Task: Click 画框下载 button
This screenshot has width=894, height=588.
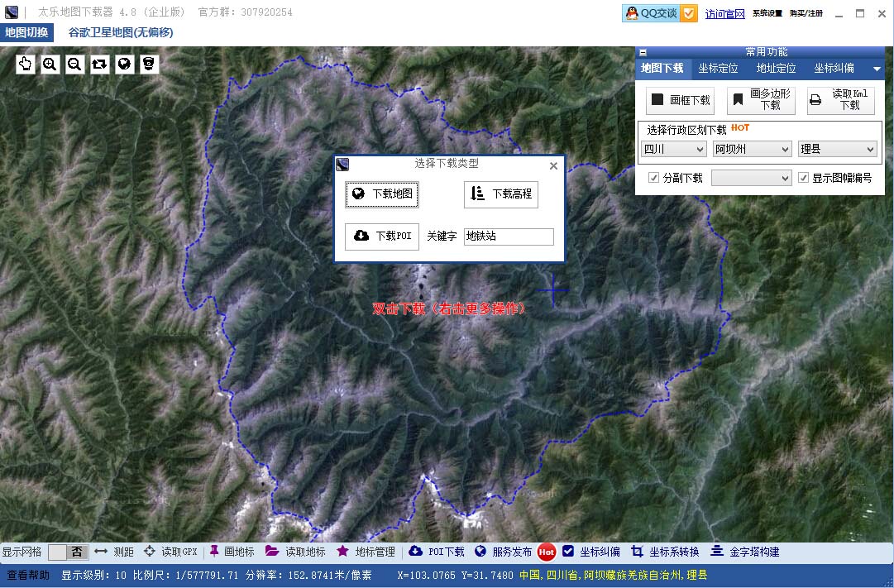Action: pyautogui.click(x=680, y=100)
